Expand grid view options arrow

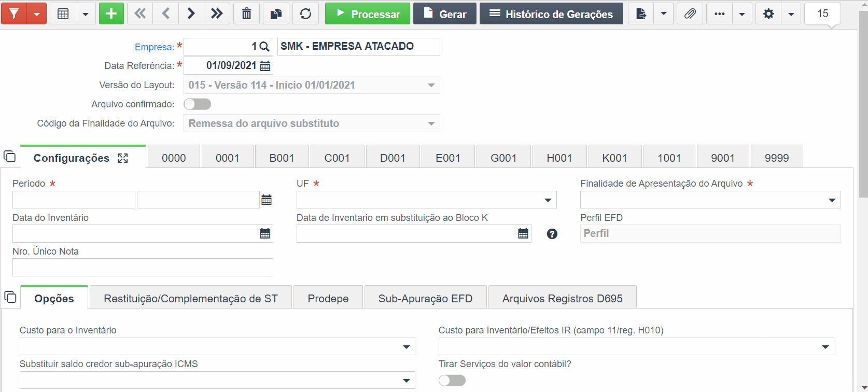pyautogui.click(x=86, y=14)
